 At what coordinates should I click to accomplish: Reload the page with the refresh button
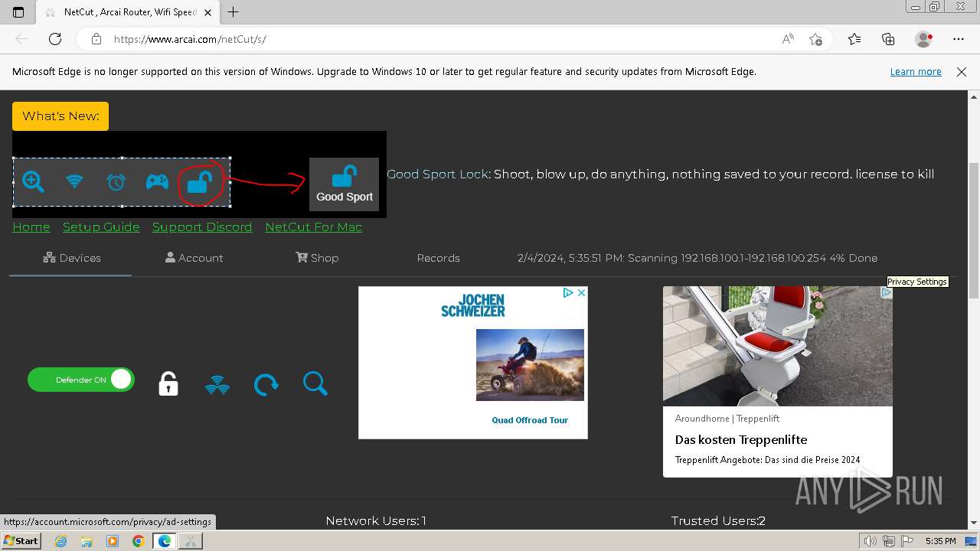pyautogui.click(x=55, y=39)
